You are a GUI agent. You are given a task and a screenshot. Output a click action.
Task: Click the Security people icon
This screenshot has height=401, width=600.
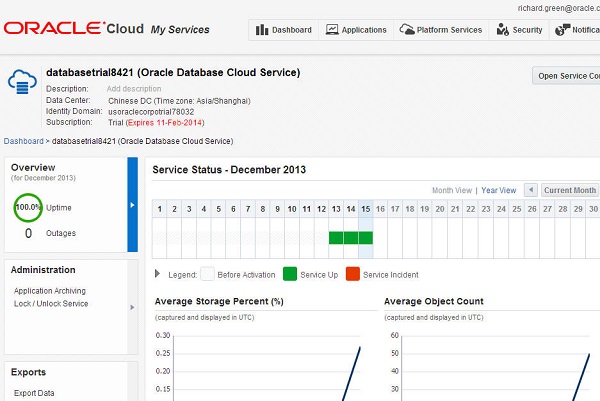[502, 29]
